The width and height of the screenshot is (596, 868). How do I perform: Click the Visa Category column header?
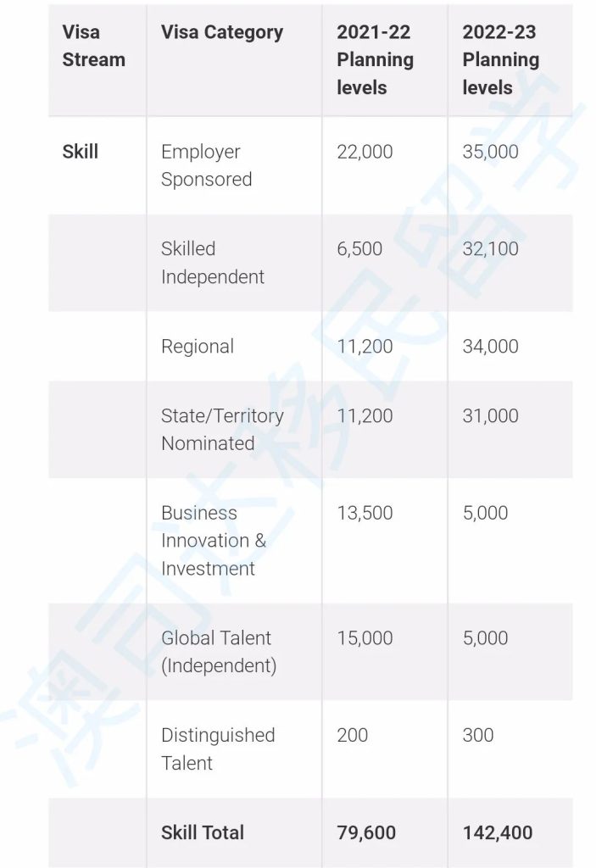(221, 32)
